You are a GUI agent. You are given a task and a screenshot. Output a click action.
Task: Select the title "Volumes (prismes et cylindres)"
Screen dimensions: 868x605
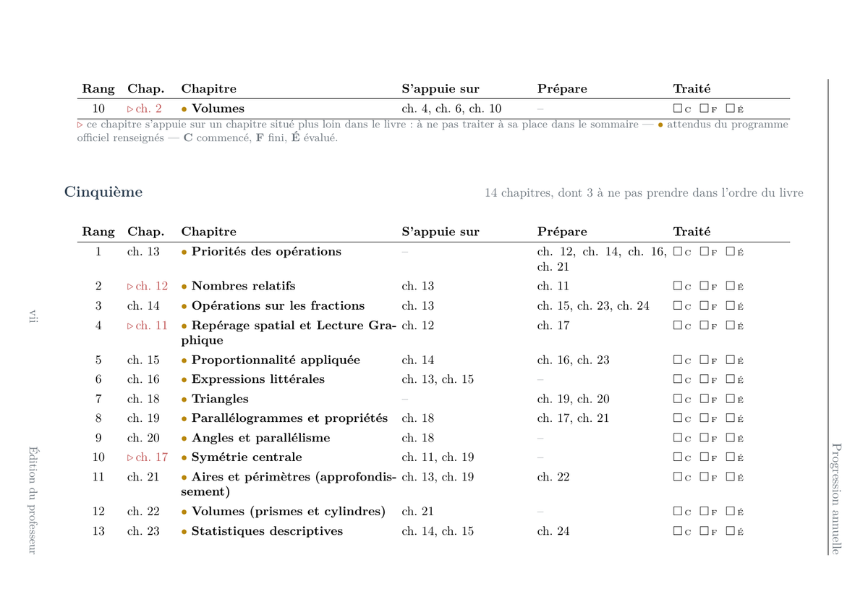click(289, 512)
